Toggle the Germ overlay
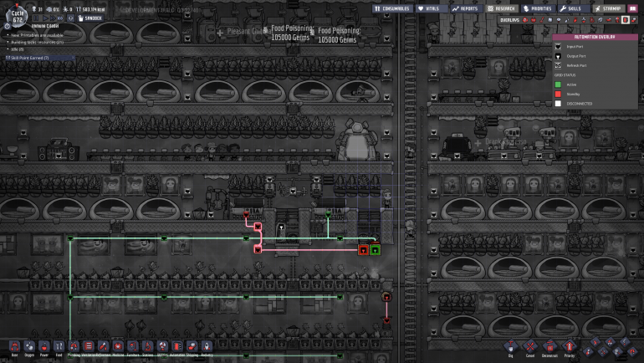644x363 pixels. point(592,20)
